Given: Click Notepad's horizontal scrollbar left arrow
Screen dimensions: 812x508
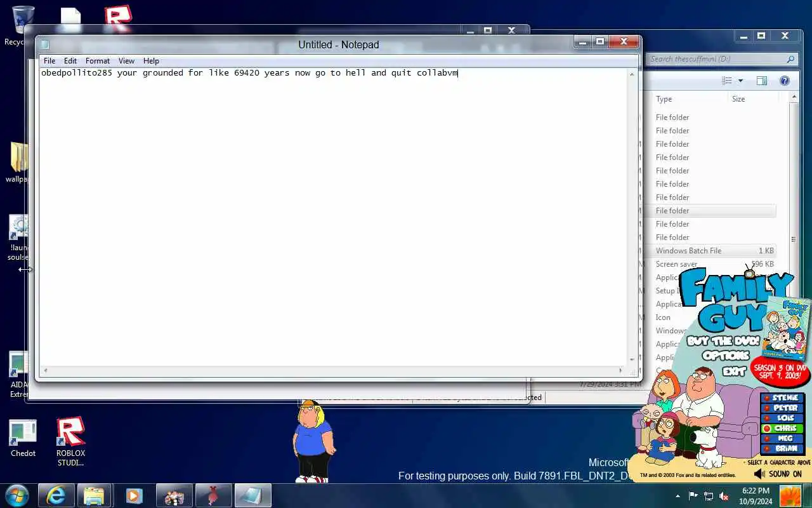Looking at the screenshot, I should click(44, 370).
